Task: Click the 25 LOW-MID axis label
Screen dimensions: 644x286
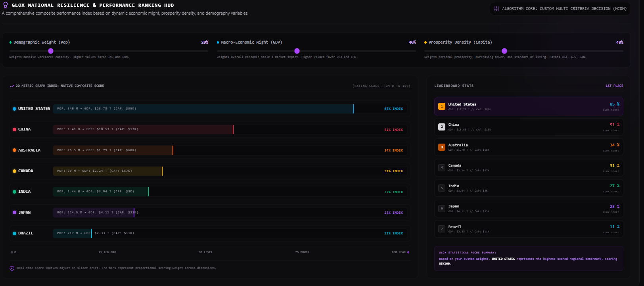Action: (x=107, y=252)
